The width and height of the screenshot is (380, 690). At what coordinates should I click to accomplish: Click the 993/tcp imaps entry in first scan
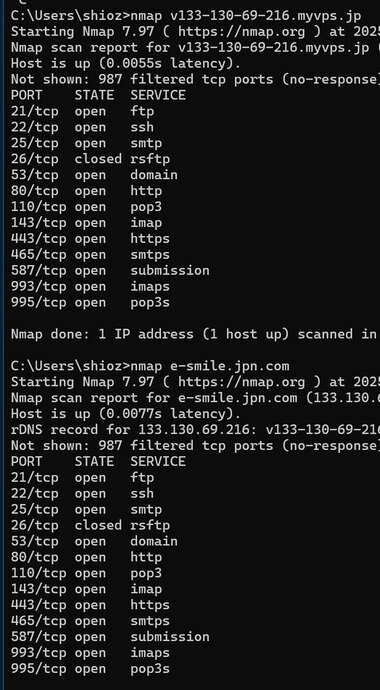[x=90, y=286]
